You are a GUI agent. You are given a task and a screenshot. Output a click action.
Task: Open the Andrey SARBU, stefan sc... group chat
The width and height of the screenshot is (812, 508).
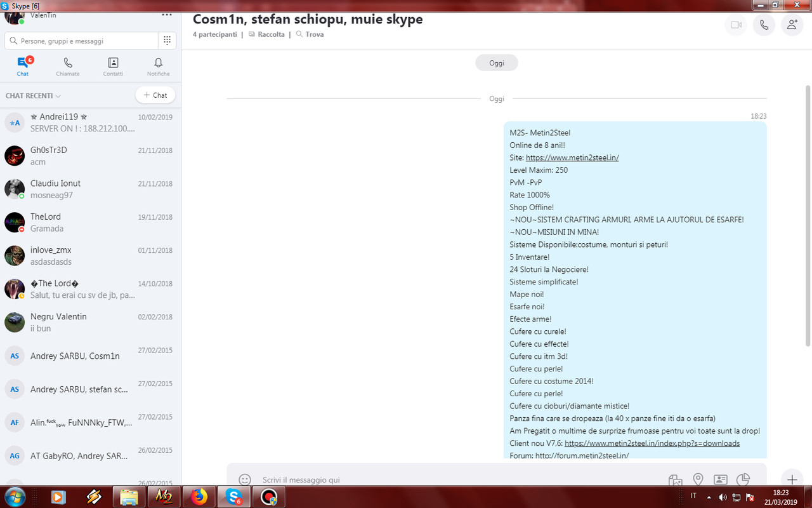pyautogui.click(x=91, y=389)
